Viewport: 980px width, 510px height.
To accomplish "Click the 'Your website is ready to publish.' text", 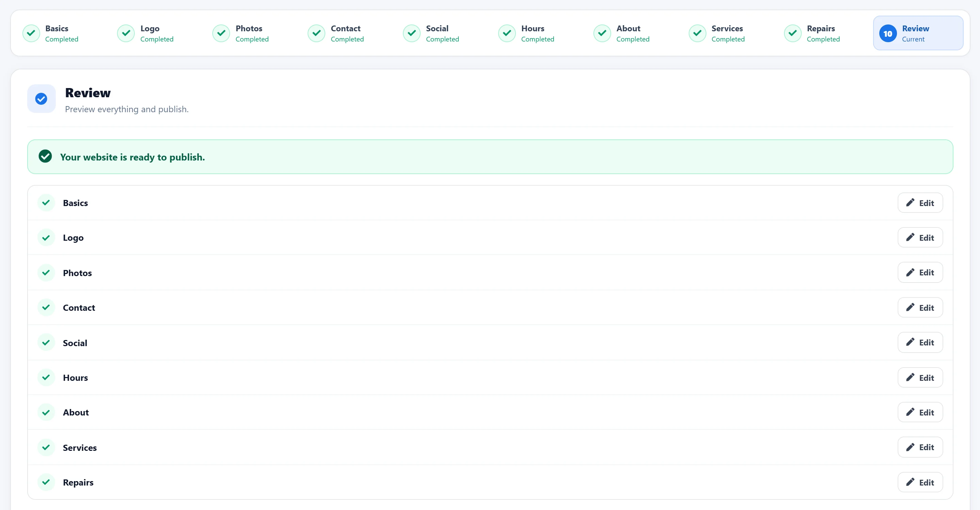I will click(132, 157).
